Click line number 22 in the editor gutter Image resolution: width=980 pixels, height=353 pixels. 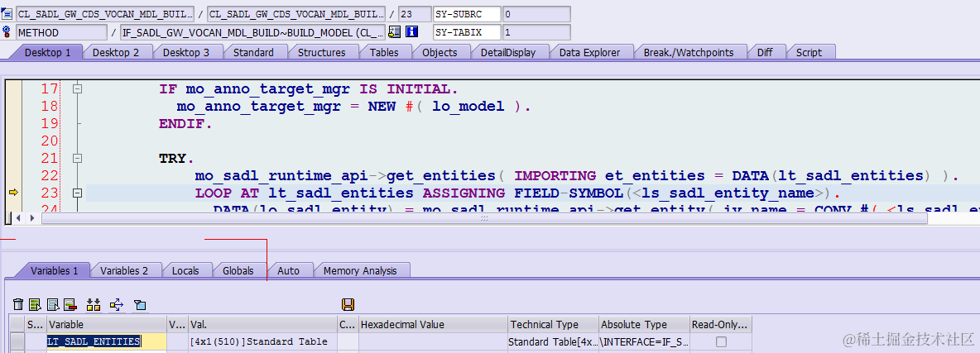(50, 175)
